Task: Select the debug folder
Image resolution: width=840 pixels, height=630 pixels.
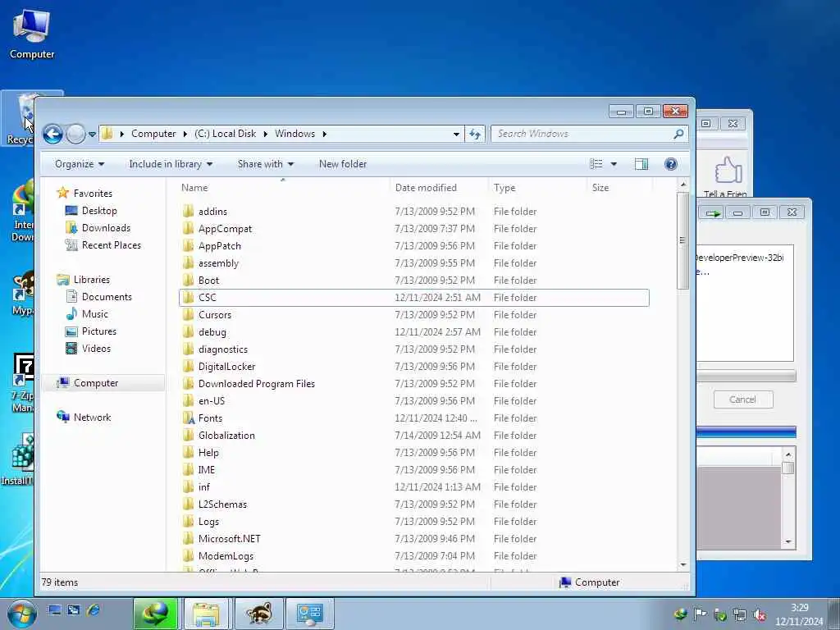Action: pos(212,332)
